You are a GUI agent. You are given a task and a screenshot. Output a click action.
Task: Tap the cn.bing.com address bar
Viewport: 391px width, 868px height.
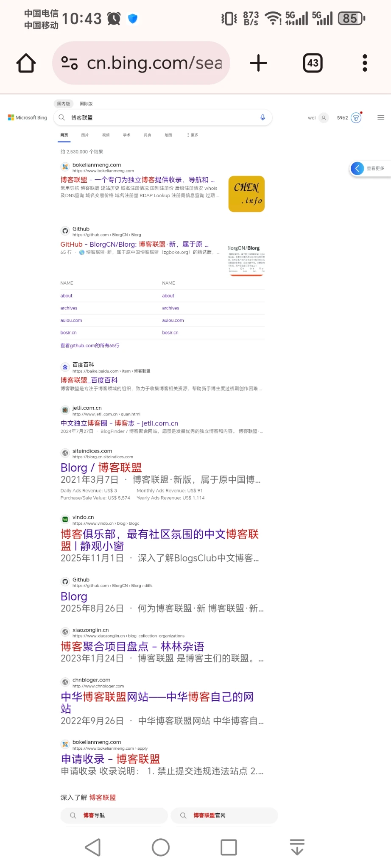tap(141, 63)
